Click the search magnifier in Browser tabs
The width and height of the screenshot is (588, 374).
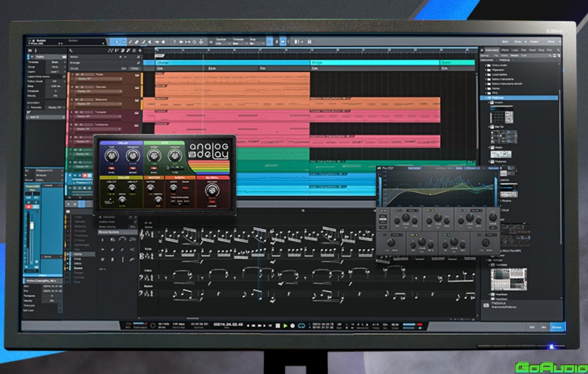(x=558, y=50)
